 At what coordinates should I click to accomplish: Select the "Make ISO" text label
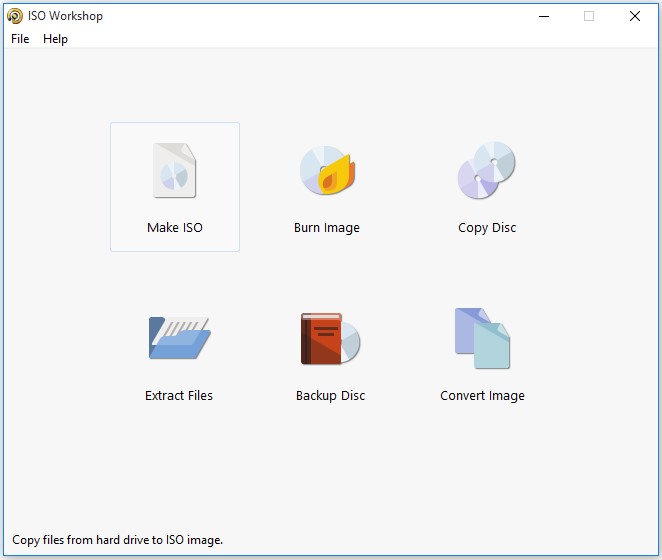pos(175,228)
